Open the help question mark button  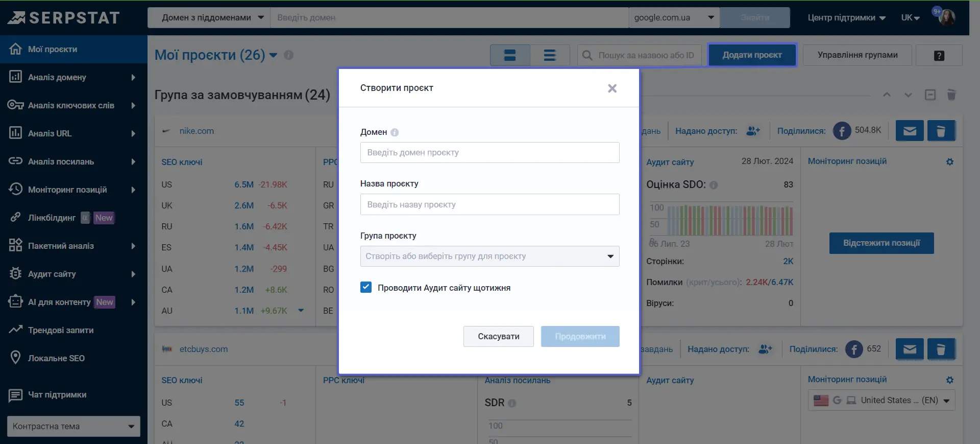click(x=939, y=55)
